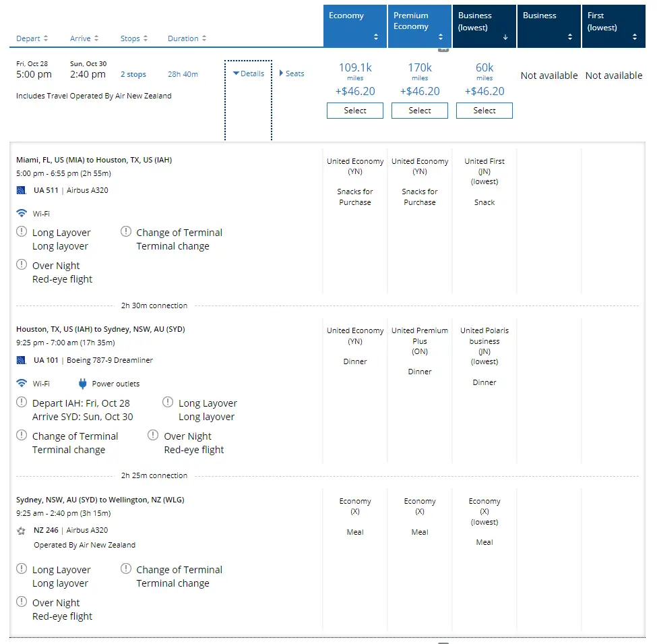Sort by Arrive time column
This screenshot has height=644, width=657.
[84, 38]
